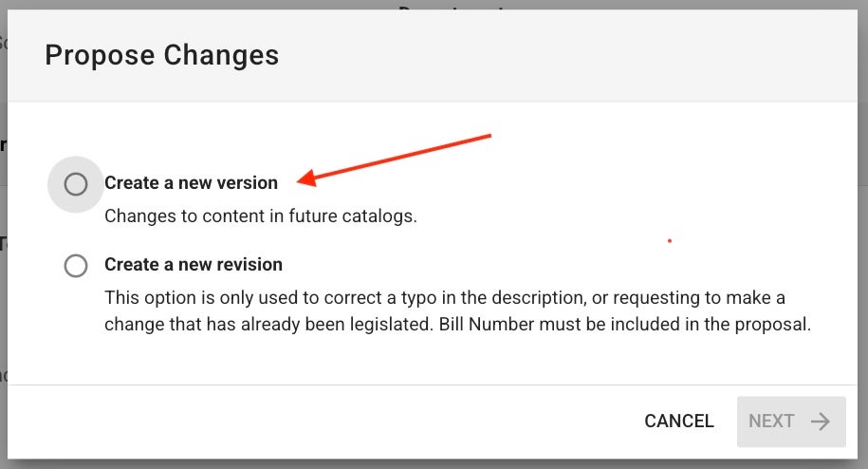Click the empty footer area left of CANCEL
The image size is (868, 469).
tap(321, 422)
